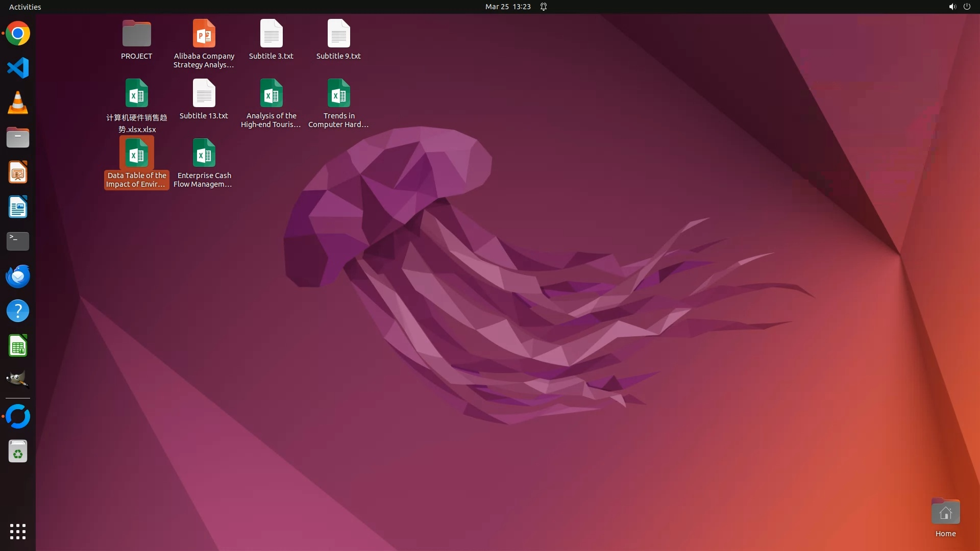Open the date and time calendar menu
The width and height of the screenshot is (980, 551).
click(x=507, y=7)
